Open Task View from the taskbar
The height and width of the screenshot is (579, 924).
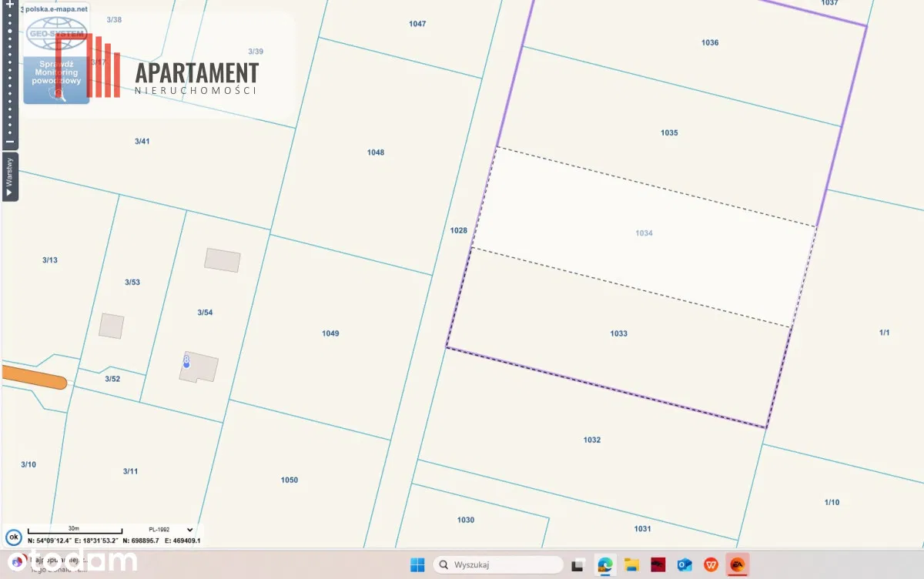pos(579,565)
